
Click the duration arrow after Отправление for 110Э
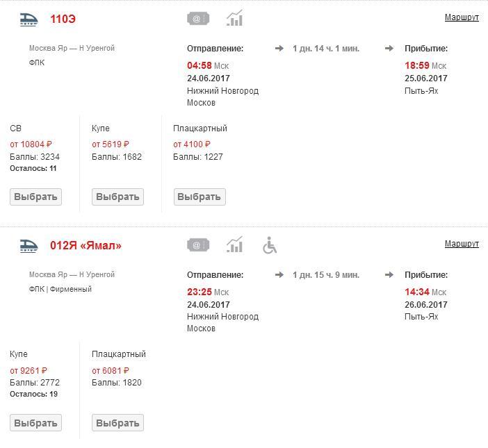point(279,49)
